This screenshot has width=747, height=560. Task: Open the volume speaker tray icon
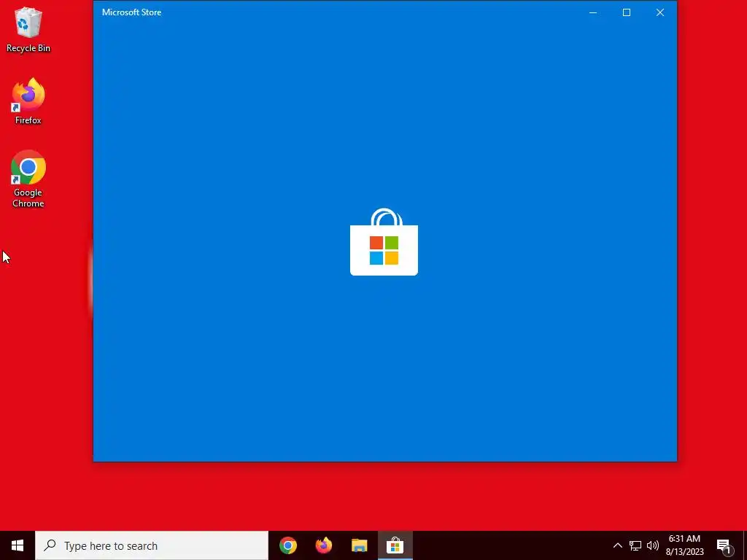(x=653, y=545)
